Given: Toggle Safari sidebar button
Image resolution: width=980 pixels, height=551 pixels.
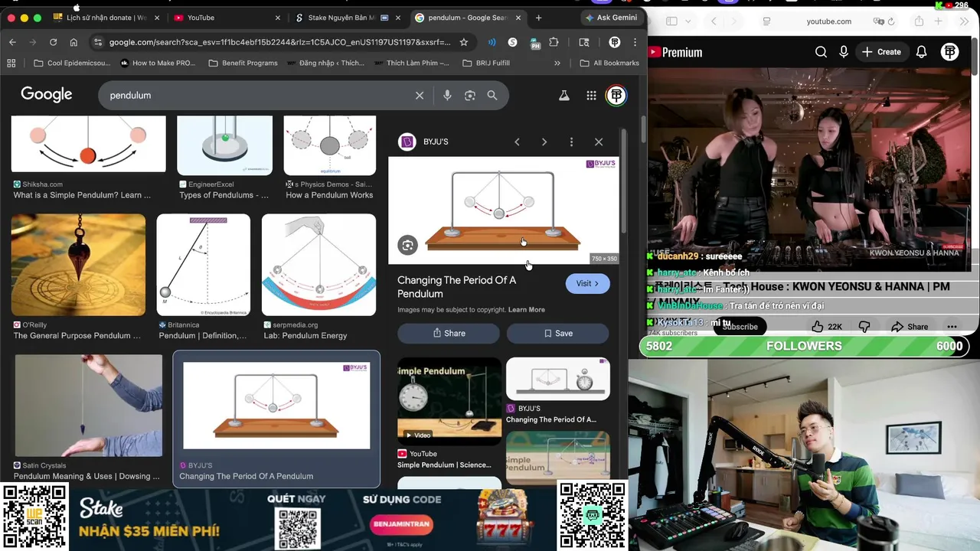Looking at the screenshot, I should [x=671, y=21].
